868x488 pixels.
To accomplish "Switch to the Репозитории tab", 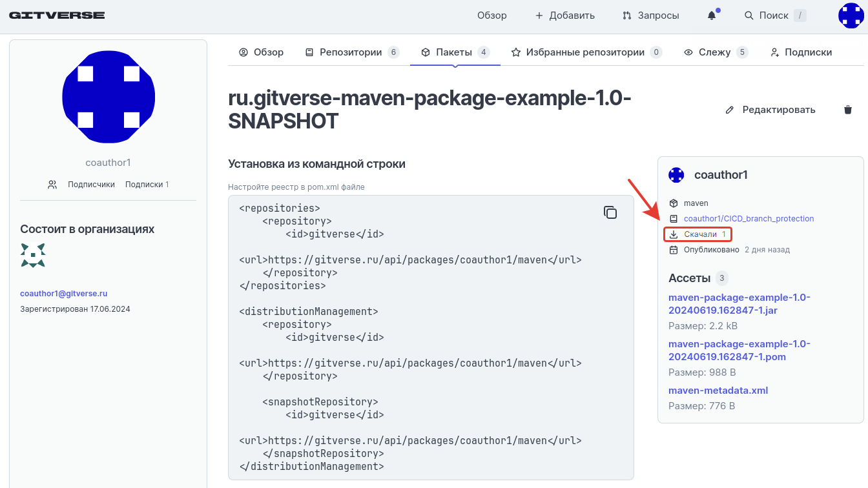I will (x=352, y=52).
